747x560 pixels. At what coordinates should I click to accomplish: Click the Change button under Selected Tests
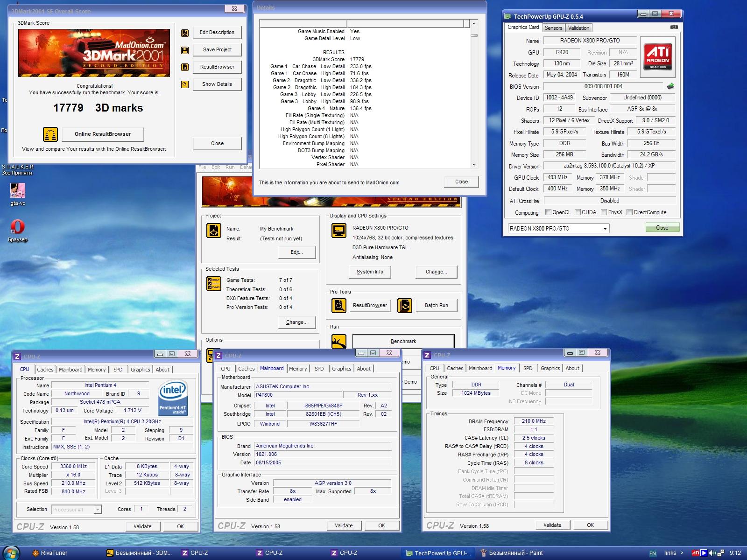(x=297, y=322)
